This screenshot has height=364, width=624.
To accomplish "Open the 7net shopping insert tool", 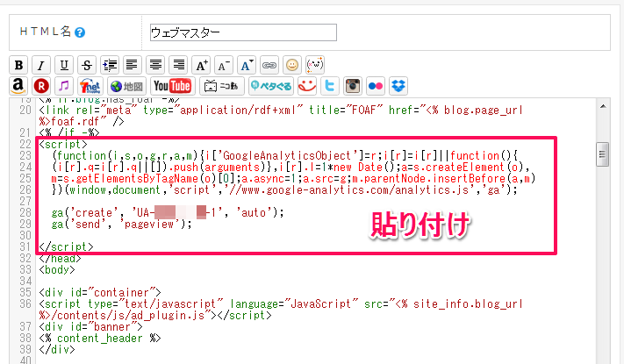I will (x=90, y=86).
